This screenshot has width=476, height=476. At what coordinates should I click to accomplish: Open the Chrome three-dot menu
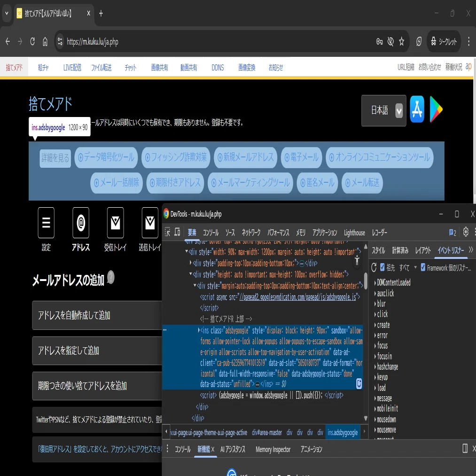point(469,42)
